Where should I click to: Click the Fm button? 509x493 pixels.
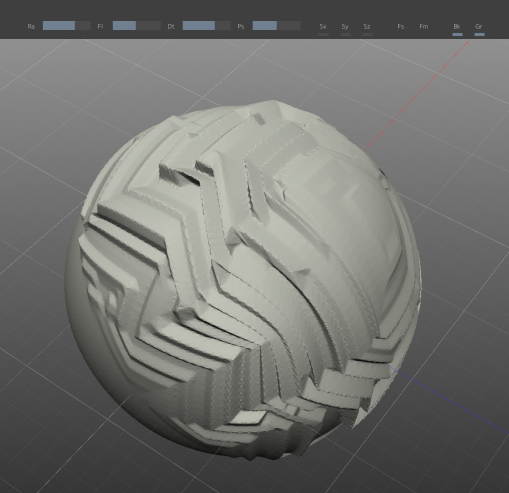(x=424, y=26)
